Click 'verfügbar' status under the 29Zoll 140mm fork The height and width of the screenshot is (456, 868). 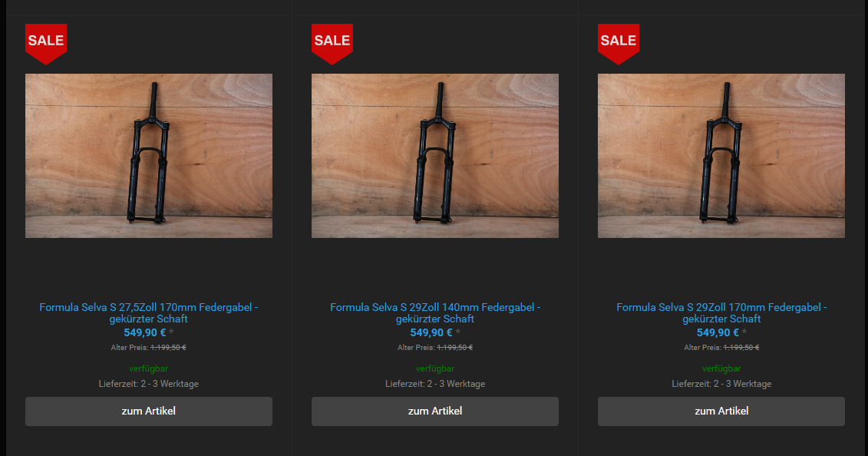435,368
